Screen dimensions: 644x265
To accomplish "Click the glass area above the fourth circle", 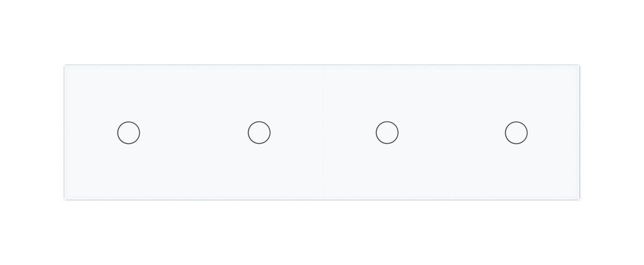I will 516,93.
